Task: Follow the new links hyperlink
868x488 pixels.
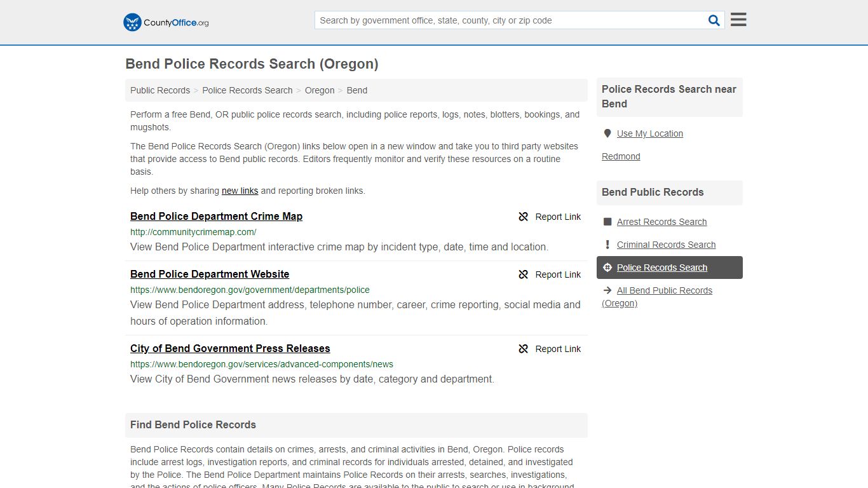Action: 240,191
